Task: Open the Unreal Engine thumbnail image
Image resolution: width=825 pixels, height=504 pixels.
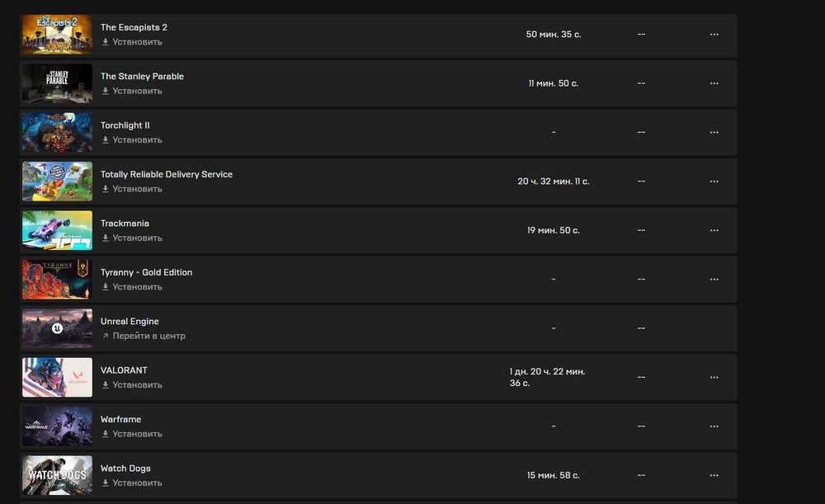Action: click(57, 328)
